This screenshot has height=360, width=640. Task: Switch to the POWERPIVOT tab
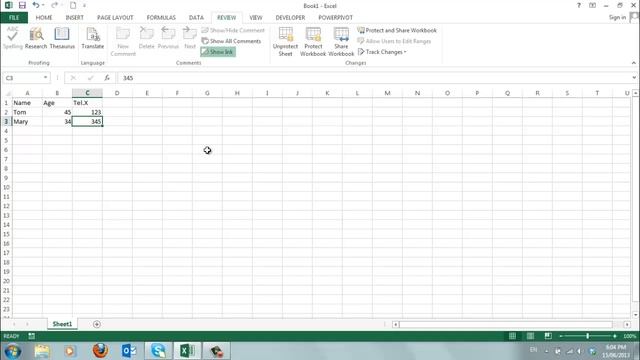(336, 18)
